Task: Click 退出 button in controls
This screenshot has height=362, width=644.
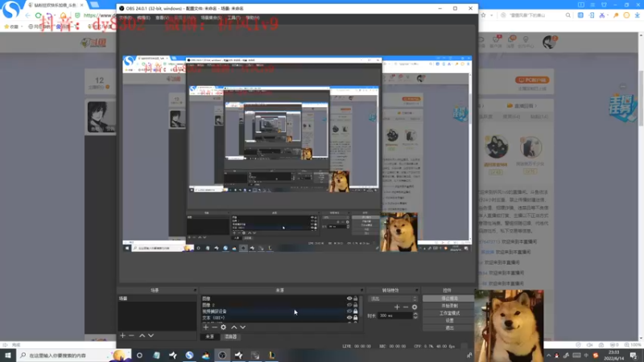Action: point(449,328)
